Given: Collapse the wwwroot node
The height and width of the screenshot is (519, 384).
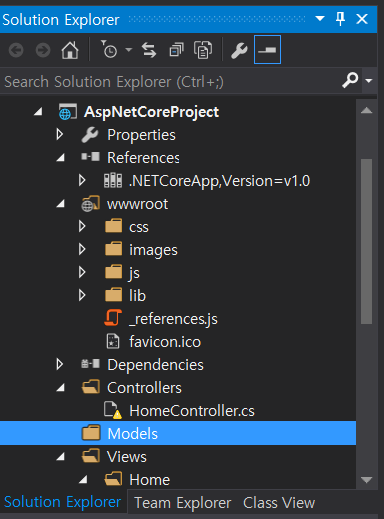Looking at the screenshot, I should 60,204.
